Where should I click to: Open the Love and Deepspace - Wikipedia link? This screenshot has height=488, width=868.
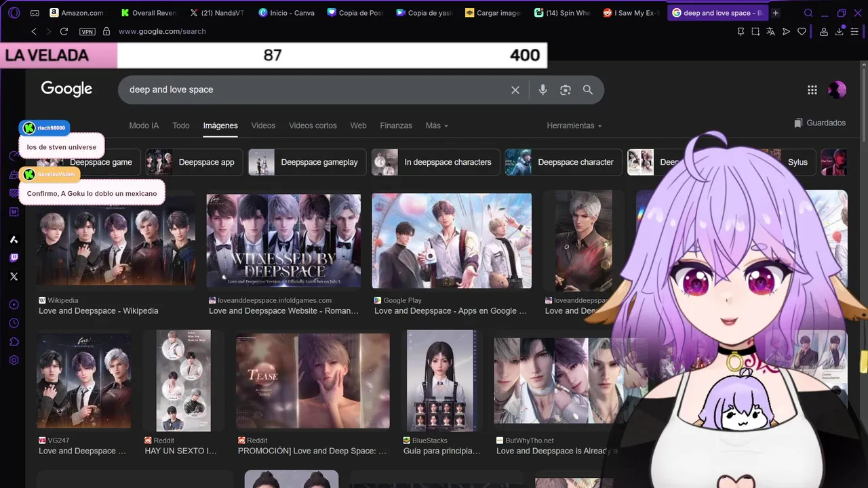click(x=98, y=311)
